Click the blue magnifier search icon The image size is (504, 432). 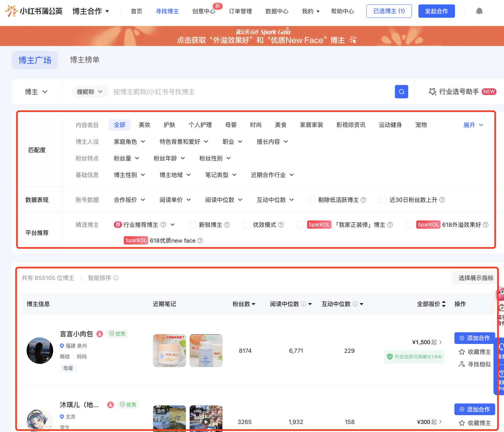tap(401, 91)
